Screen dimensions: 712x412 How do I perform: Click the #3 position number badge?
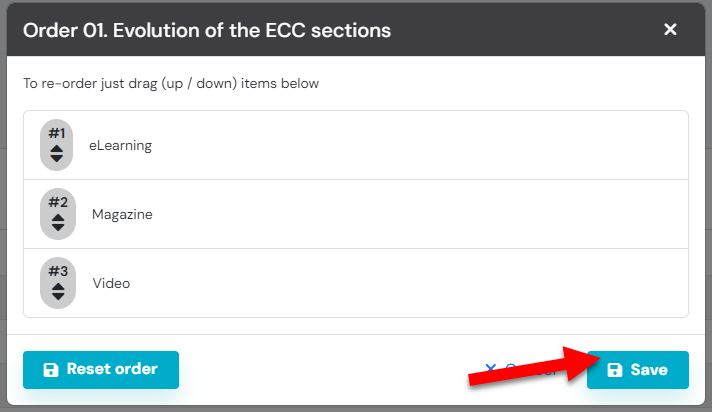click(57, 272)
